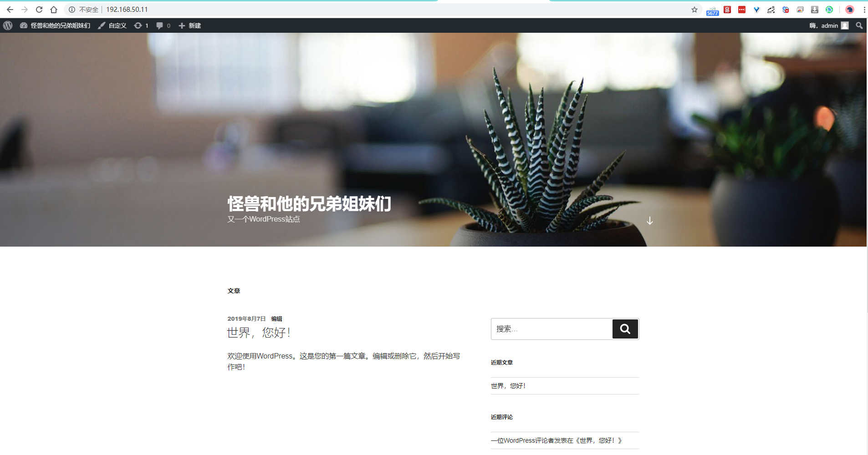
Task: Click the browser forward arrow
Action: pyautogui.click(x=25, y=10)
